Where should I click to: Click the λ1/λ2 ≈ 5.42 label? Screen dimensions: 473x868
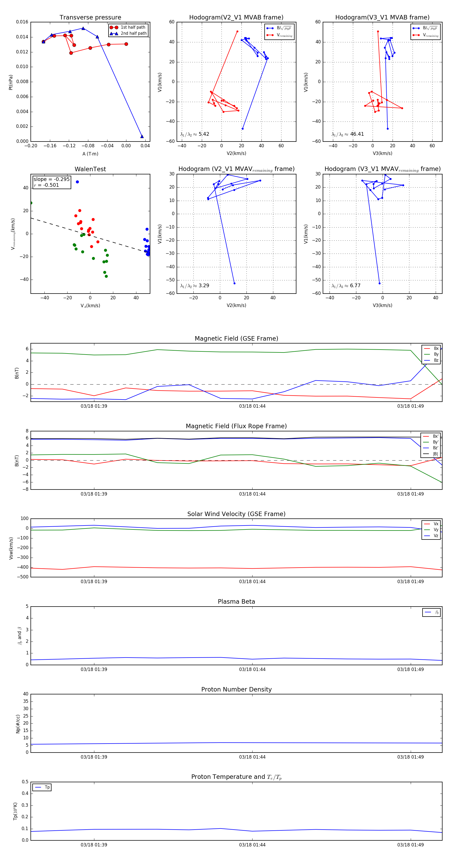(x=194, y=134)
